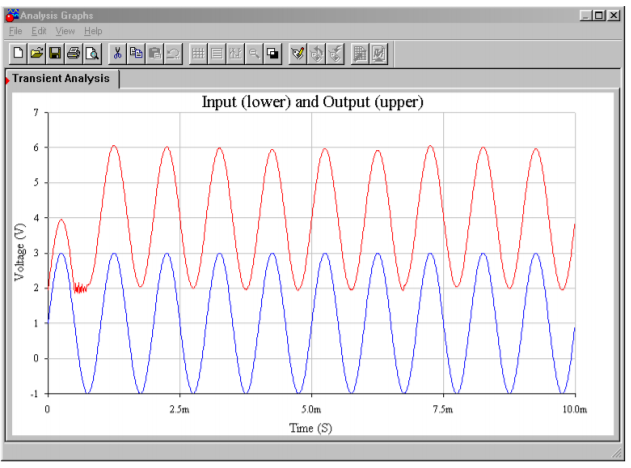Toggle the grid display toolbar button
The width and height of the screenshot is (631, 468).
[199, 53]
